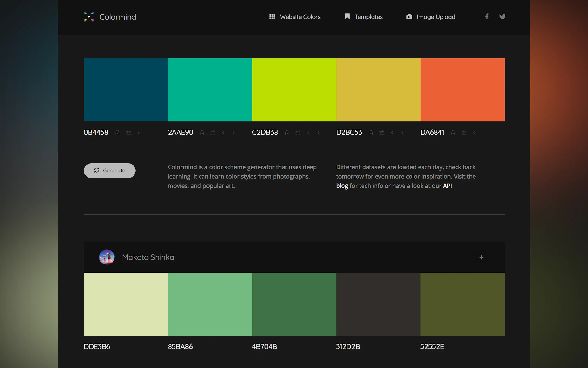Lock the C2DB38 color
This screenshot has height=368, width=588.
[287, 133]
